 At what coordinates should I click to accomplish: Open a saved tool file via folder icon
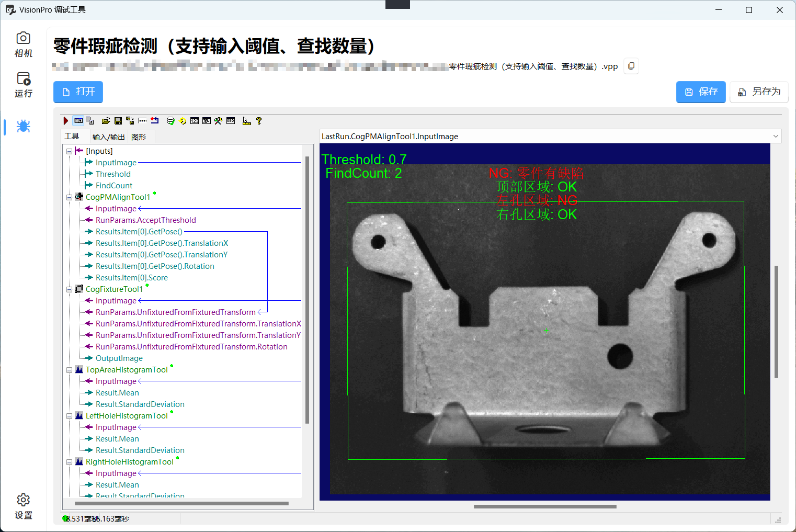pos(106,120)
